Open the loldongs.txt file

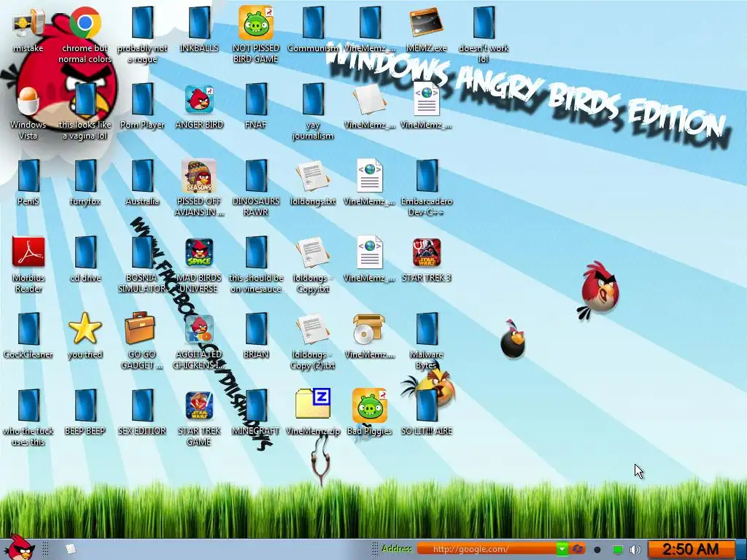(313, 176)
